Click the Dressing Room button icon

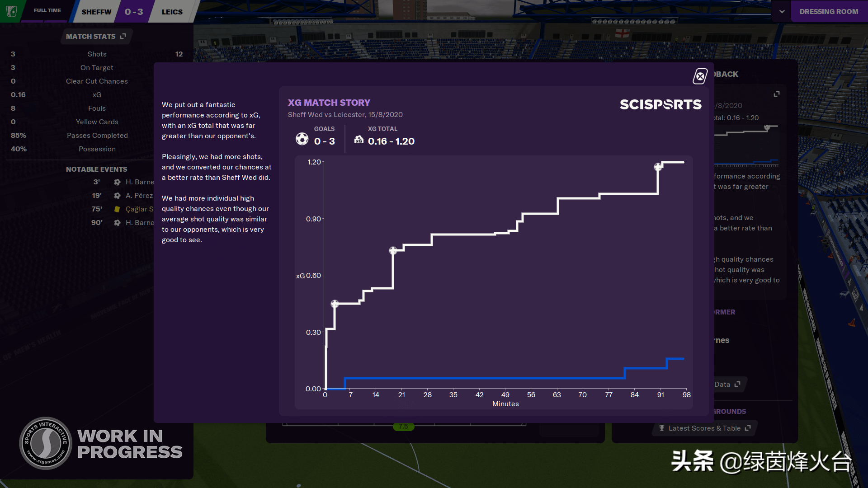pos(828,11)
